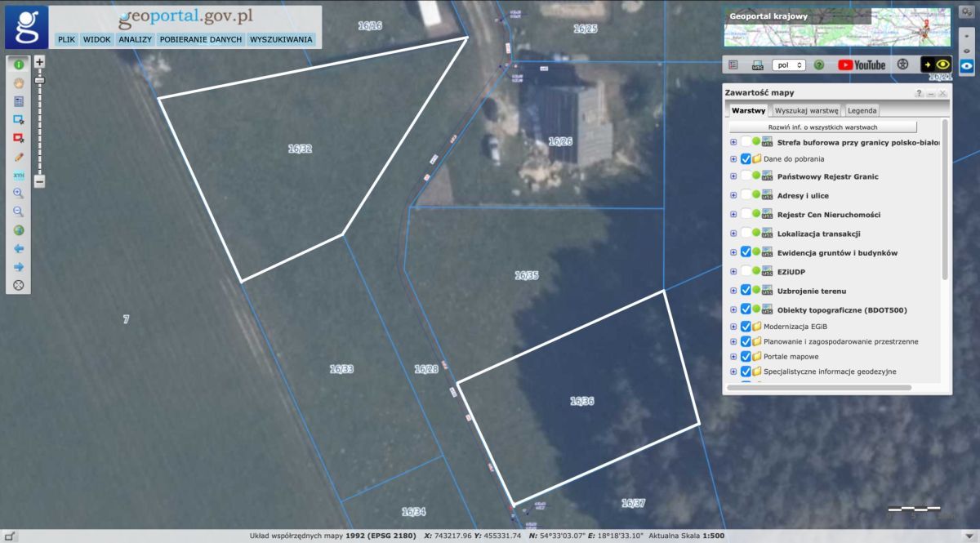Image resolution: width=980 pixels, height=543 pixels.
Task: Show full extent with globe icon
Action: 18,230
